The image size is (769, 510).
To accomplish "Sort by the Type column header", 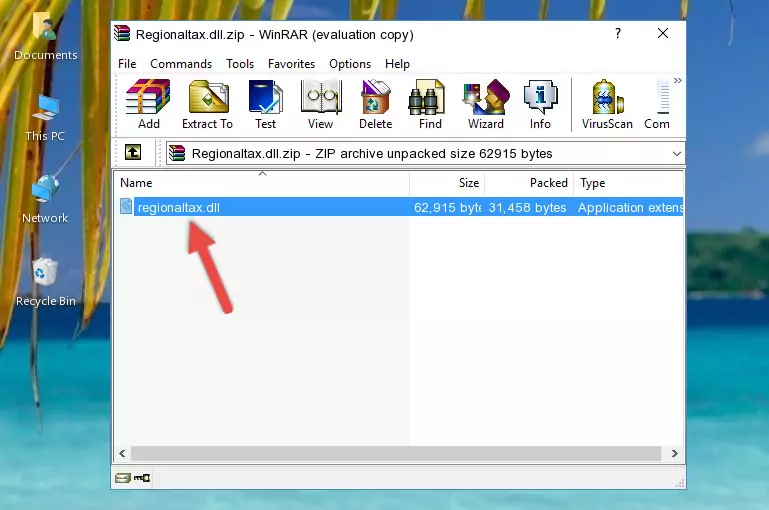I will [x=629, y=183].
